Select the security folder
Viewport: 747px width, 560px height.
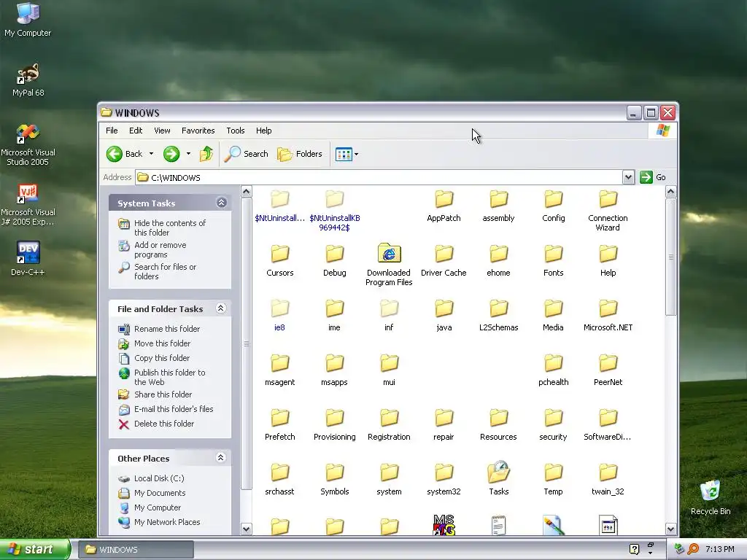point(553,425)
